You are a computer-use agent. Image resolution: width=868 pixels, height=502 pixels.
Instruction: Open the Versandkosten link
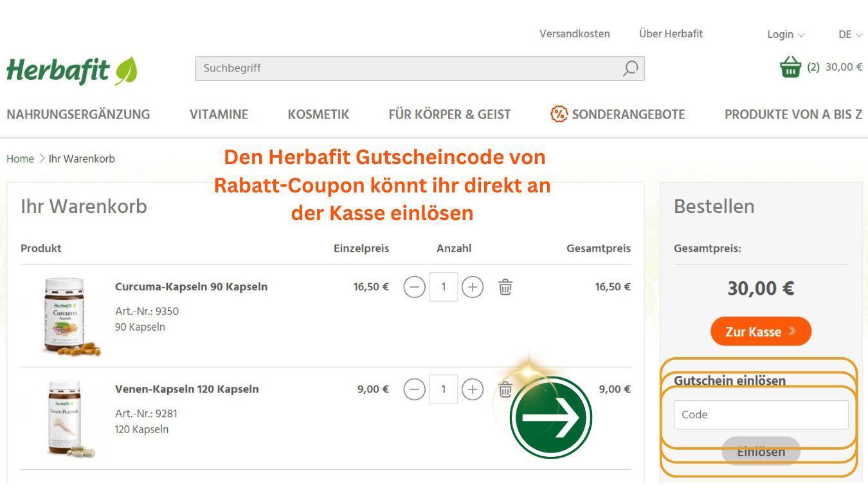[x=575, y=33]
